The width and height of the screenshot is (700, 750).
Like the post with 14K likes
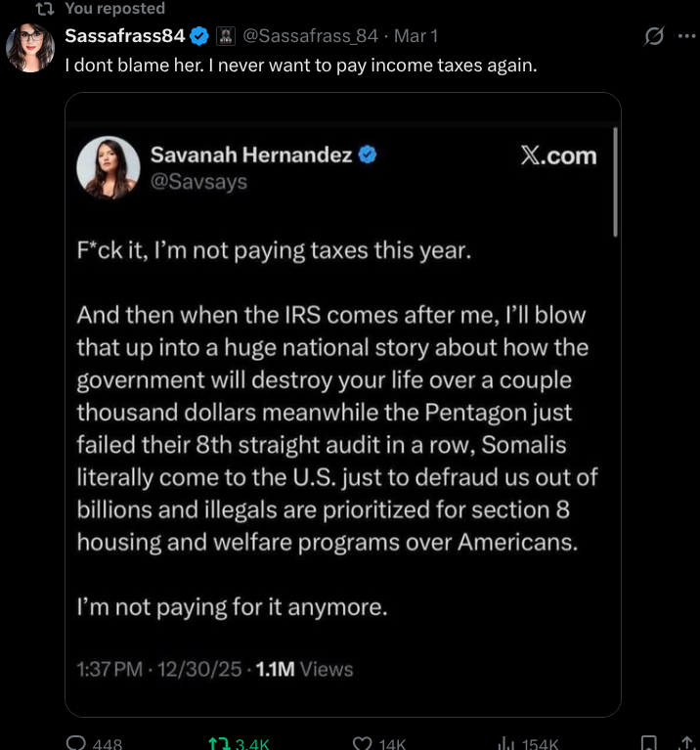point(363,743)
